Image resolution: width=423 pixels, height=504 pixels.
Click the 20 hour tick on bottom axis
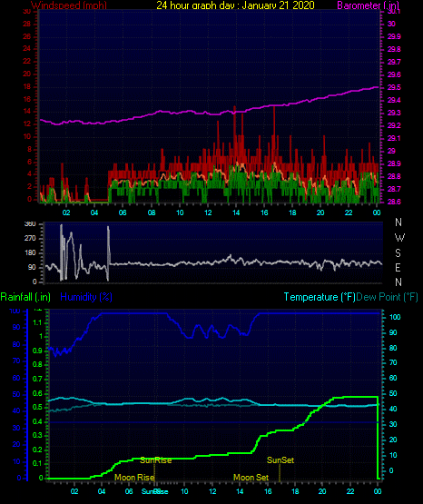tap(322, 491)
